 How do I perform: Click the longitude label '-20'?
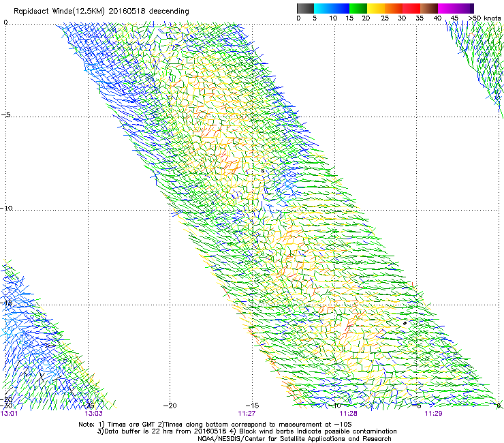170,406
